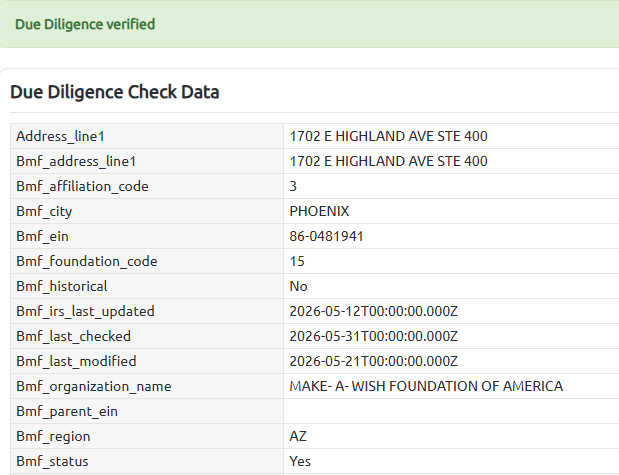The height and width of the screenshot is (475, 619).
Task: Click the Bmf_affiliation_code value '3'
Action: [x=293, y=186]
